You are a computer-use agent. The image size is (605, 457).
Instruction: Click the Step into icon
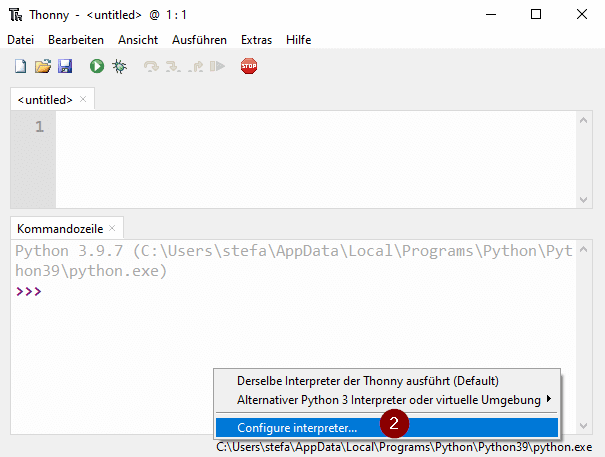pyautogui.click(x=173, y=67)
